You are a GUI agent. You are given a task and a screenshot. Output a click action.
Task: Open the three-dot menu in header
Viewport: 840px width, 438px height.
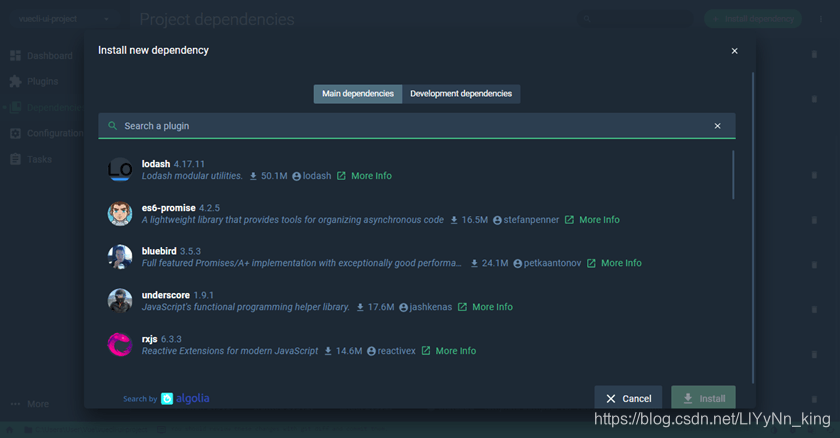point(820,19)
